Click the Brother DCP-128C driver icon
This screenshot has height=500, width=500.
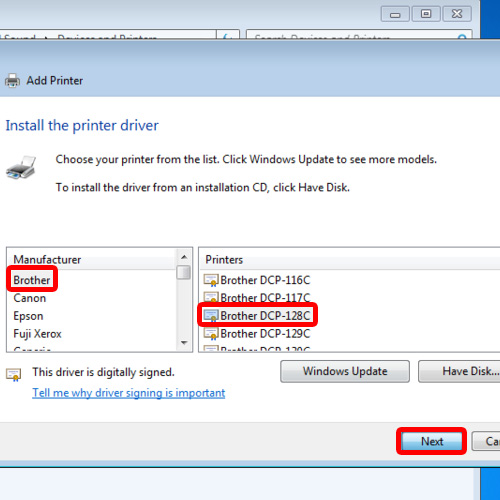[x=211, y=316]
